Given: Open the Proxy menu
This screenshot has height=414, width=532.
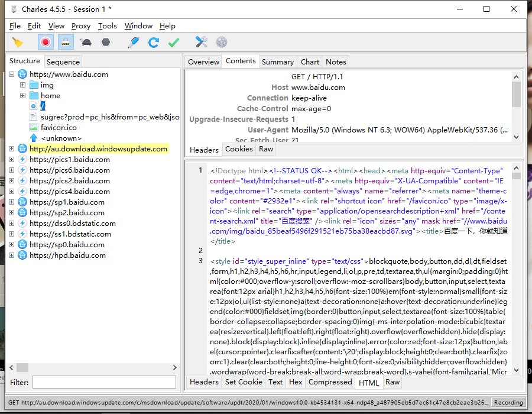Looking at the screenshot, I should (x=81, y=26).
